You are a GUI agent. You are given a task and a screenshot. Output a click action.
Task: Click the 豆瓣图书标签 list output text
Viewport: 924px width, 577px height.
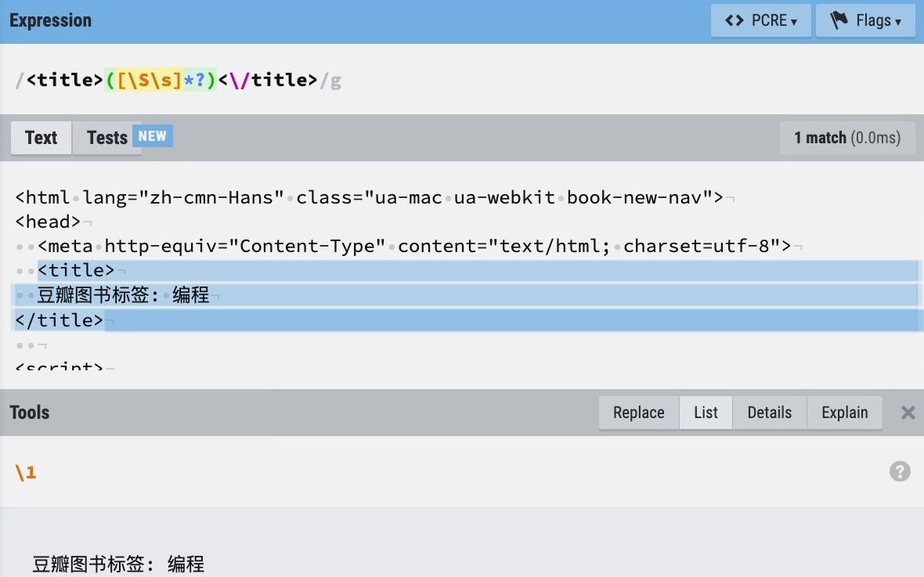pos(117,563)
